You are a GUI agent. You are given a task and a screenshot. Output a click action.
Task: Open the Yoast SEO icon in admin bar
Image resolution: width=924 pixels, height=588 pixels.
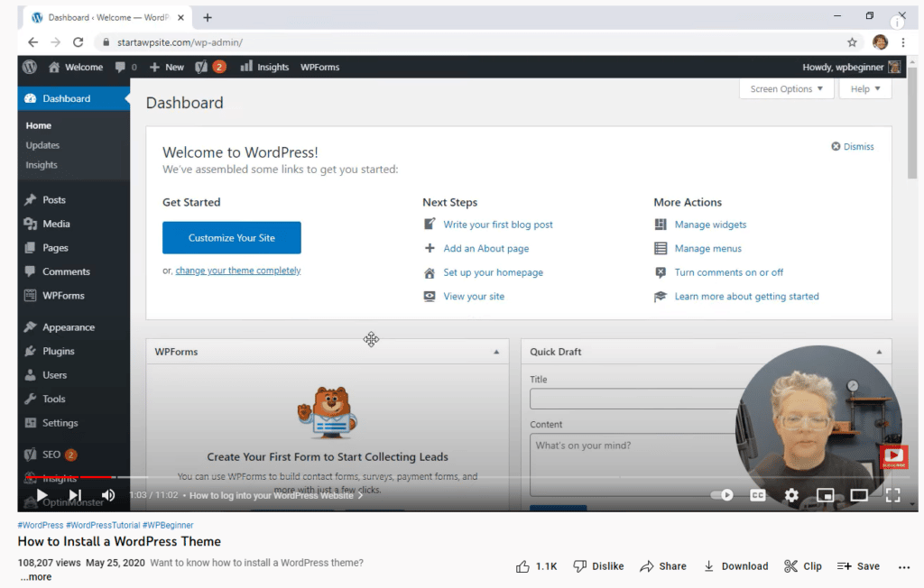tap(201, 67)
